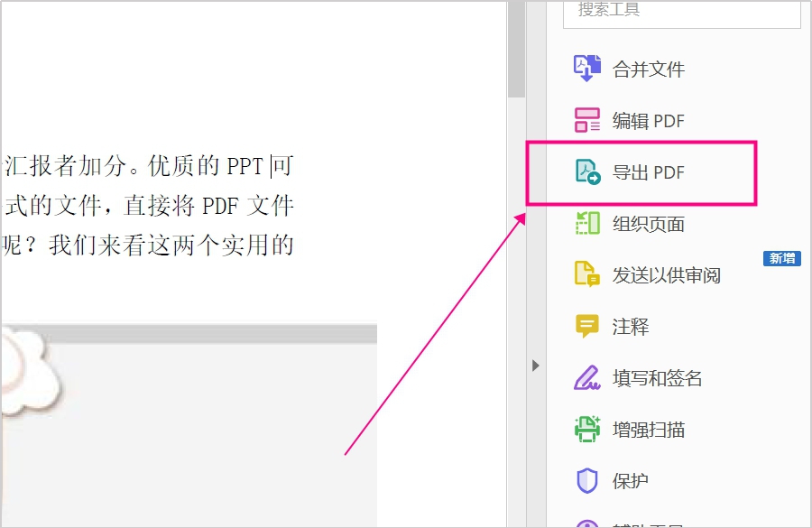Focus the 搜索工具 search field
812x528 pixels.
681,14
